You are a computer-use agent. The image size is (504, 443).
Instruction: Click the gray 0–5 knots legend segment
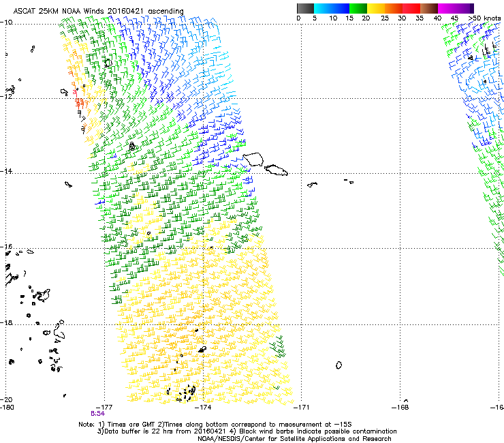305,8
